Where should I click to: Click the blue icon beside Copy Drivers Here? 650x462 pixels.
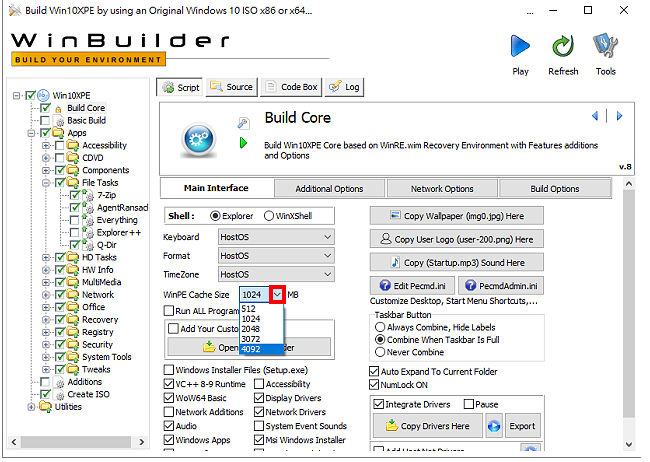pos(494,426)
